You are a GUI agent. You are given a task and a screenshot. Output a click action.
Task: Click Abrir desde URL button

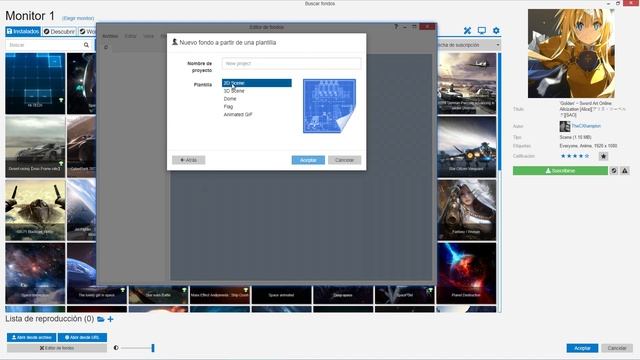click(x=82, y=338)
